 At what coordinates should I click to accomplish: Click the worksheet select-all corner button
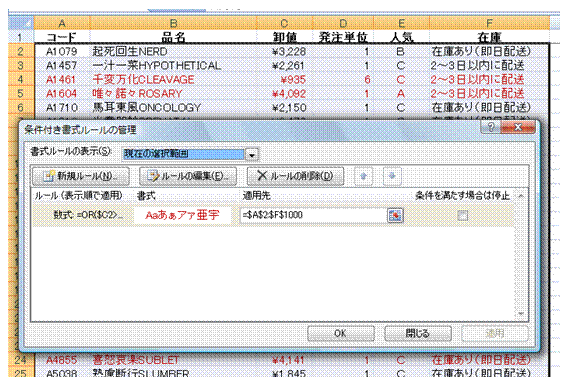pos(21,24)
